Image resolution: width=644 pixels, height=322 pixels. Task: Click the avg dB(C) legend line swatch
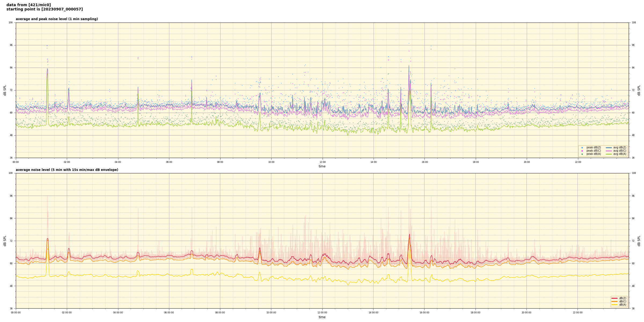coord(609,151)
